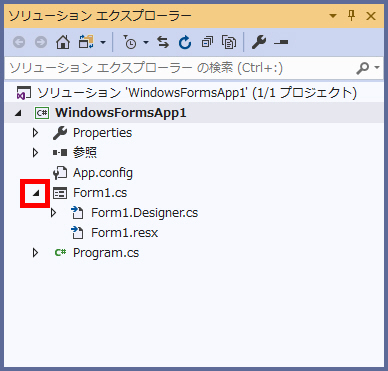Select Form1.resx file
The height and width of the screenshot is (371, 388).
(125, 233)
